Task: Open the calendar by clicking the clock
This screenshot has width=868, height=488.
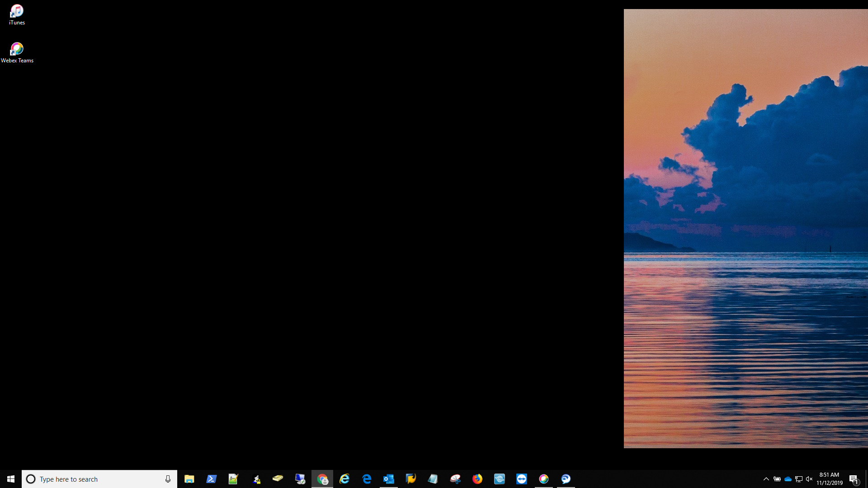Action: [x=829, y=479]
